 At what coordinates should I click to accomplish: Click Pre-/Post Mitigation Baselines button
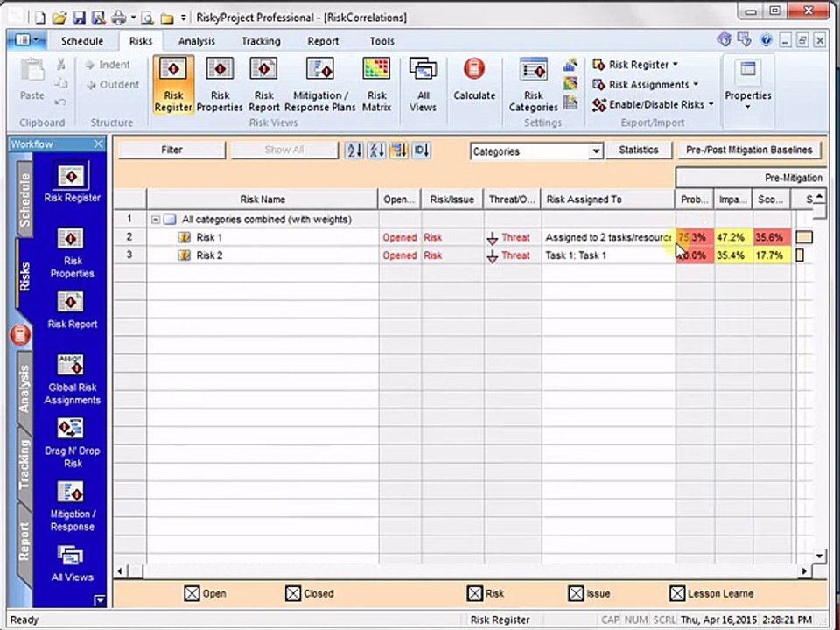click(750, 150)
